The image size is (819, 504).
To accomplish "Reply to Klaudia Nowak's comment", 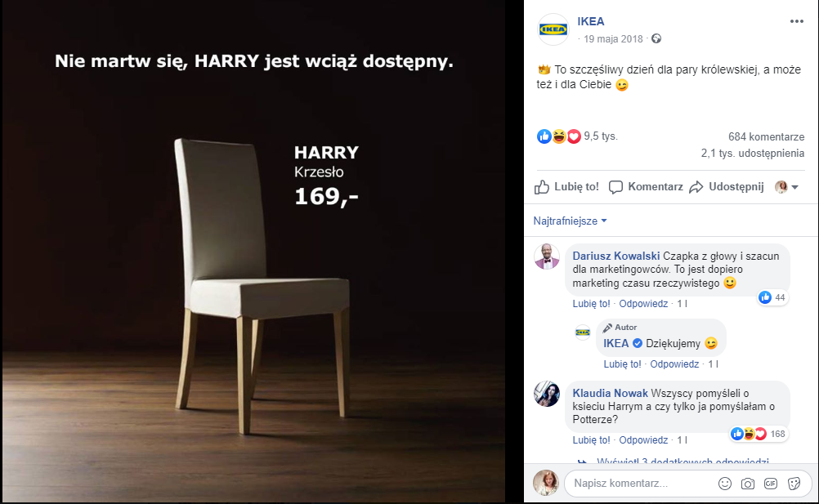I will 644,439.
